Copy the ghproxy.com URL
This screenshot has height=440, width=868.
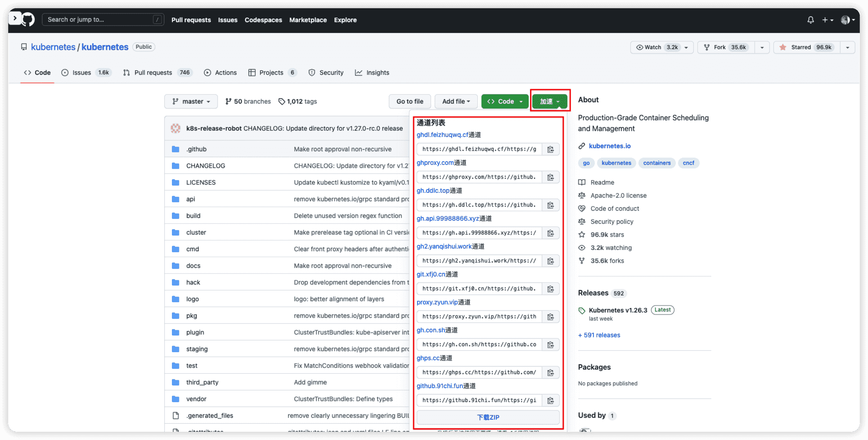(550, 177)
